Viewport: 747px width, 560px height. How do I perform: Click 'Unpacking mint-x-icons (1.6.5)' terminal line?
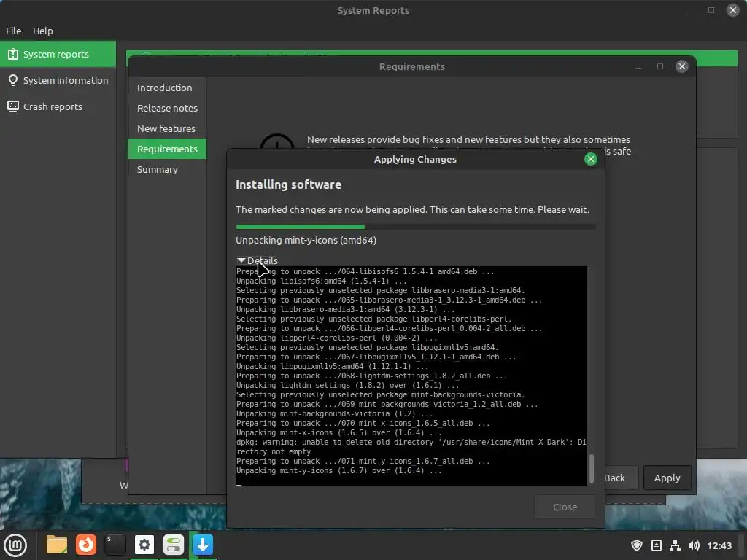pos(338,433)
